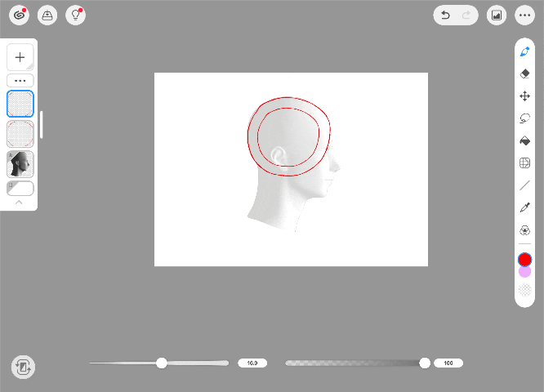
Task: Select the Move transform tool
Action: tap(524, 96)
